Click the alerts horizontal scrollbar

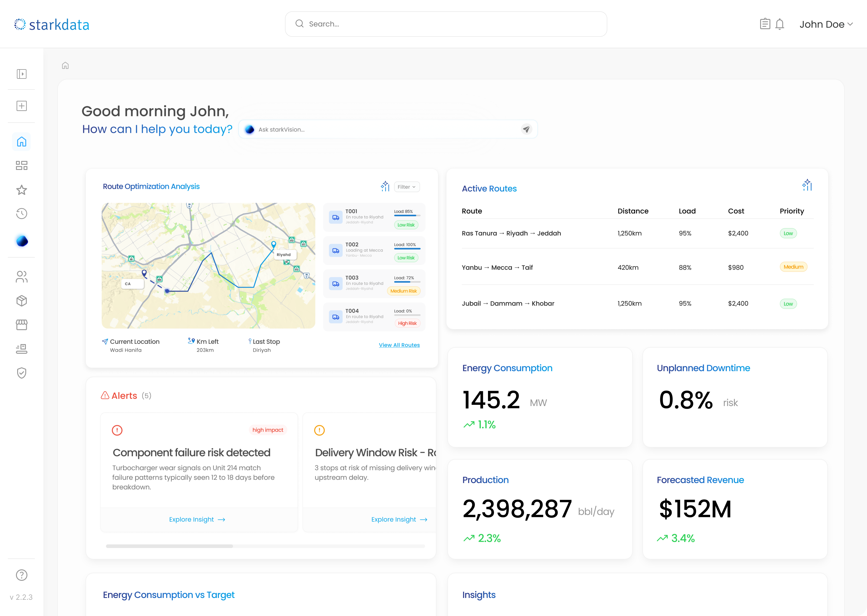click(169, 546)
